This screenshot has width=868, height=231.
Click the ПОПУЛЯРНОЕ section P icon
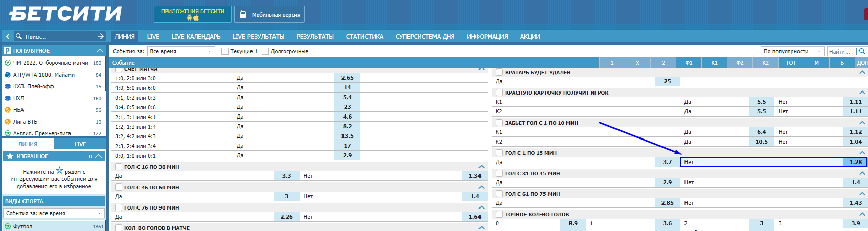(8, 50)
